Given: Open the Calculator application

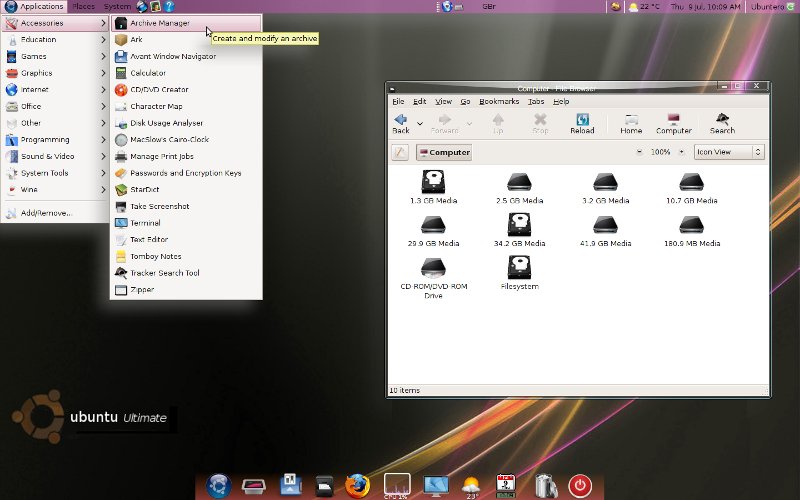Looking at the screenshot, I should click(x=186, y=73).
